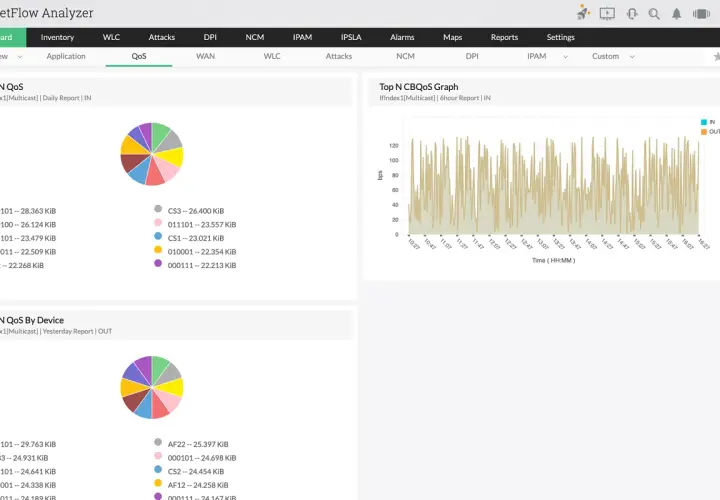
Task: Select IPAM in the dashboard sub-tabs
Action: [537, 56]
